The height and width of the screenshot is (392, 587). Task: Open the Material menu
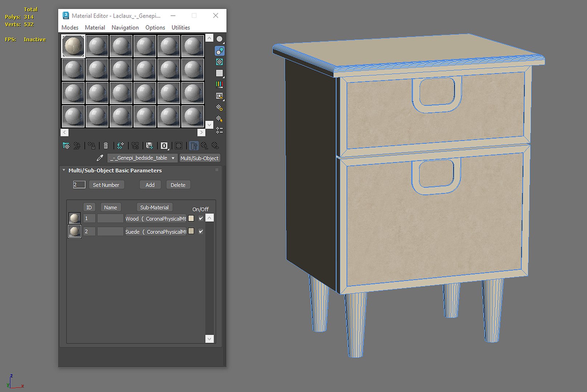95,28
